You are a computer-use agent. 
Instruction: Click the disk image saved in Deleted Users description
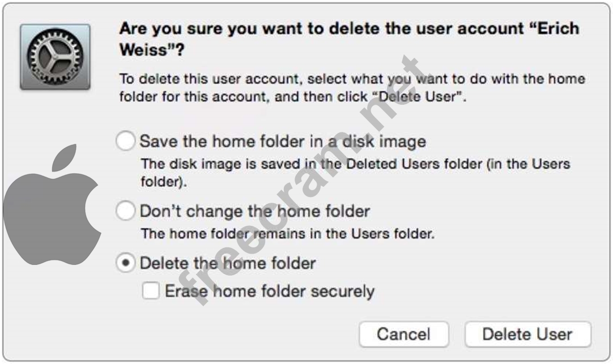click(x=355, y=164)
